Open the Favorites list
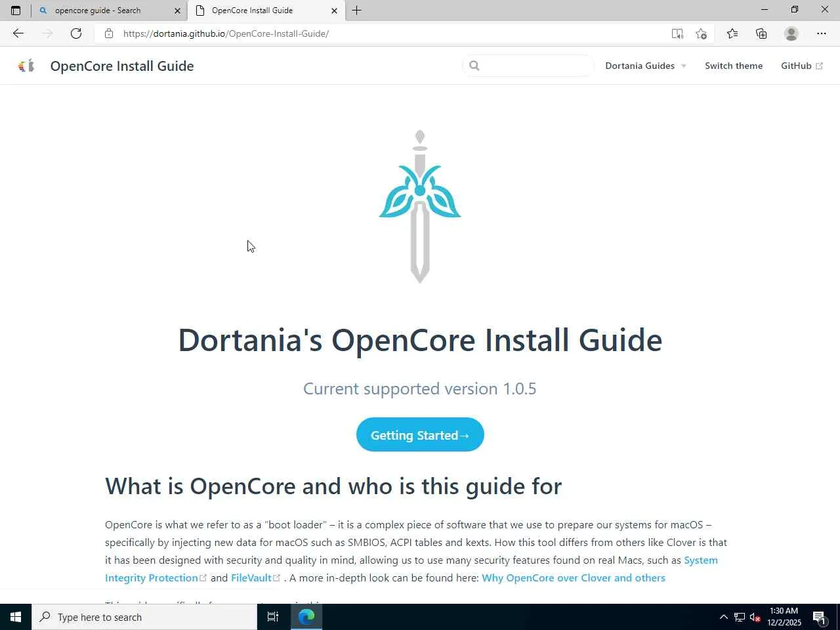The height and width of the screenshot is (630, 840). (x=732, y=33)
